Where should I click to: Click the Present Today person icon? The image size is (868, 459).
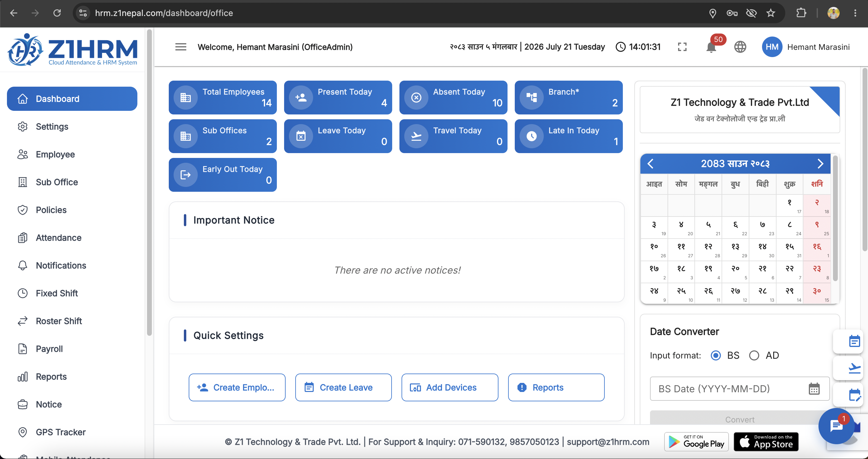(x=301, y=98)
